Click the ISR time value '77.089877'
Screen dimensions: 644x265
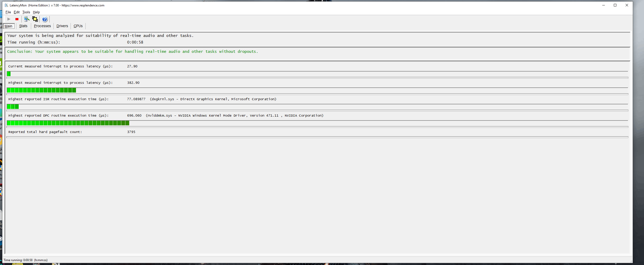click(x=136, y=99)
